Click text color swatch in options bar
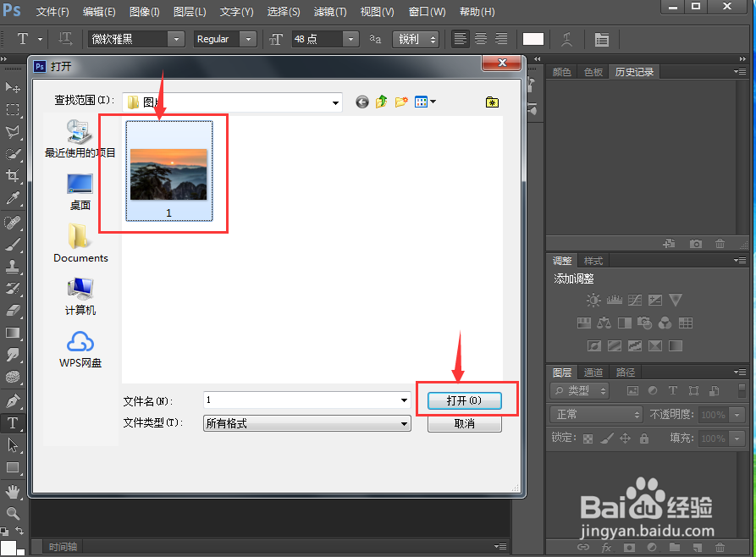The height and width of the screenshot is (557, 756). tap(533, 39)
